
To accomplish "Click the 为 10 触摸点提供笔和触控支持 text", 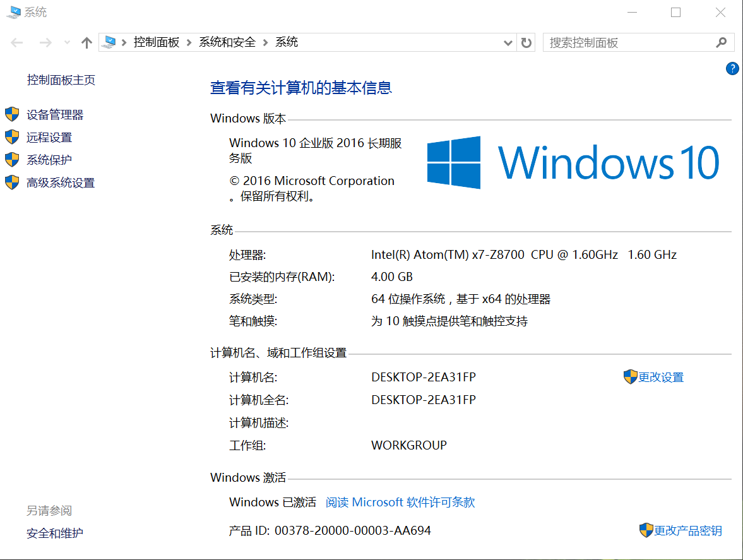I will pos(449,321).
